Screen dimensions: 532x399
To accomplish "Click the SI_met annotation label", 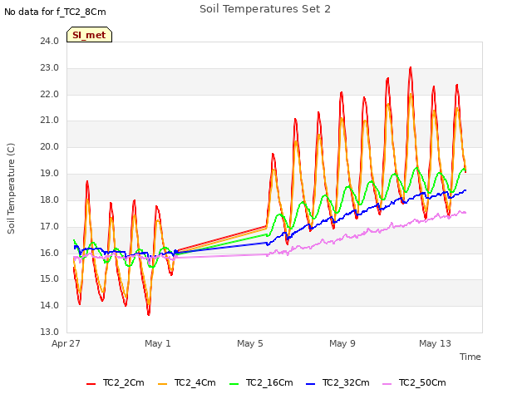I will click(x=89, y=35).
